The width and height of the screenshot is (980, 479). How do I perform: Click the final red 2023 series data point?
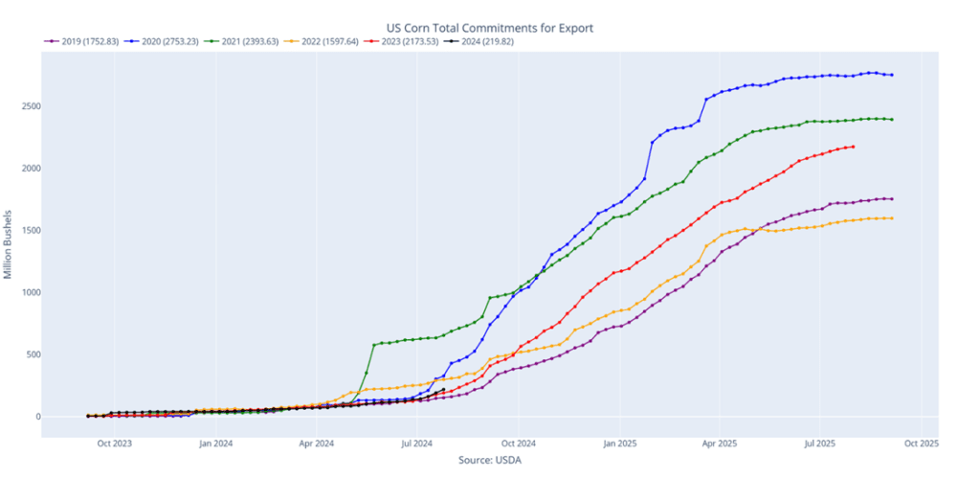pyautogui.click(x=853, y=147)
